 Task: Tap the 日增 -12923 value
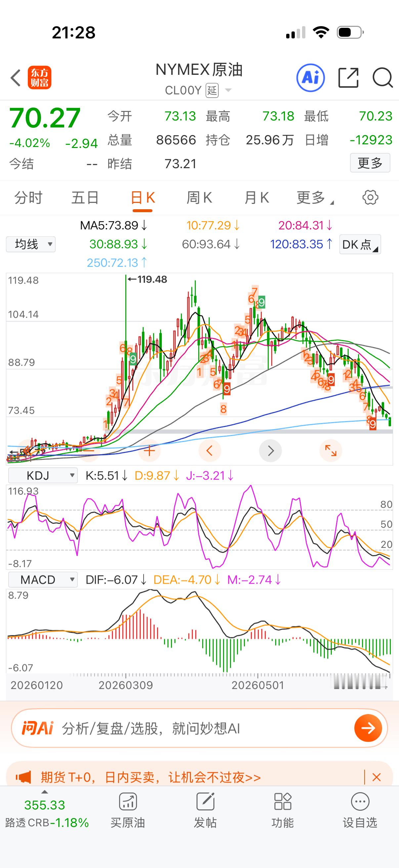pyautogui.click(x=371, y=140)
